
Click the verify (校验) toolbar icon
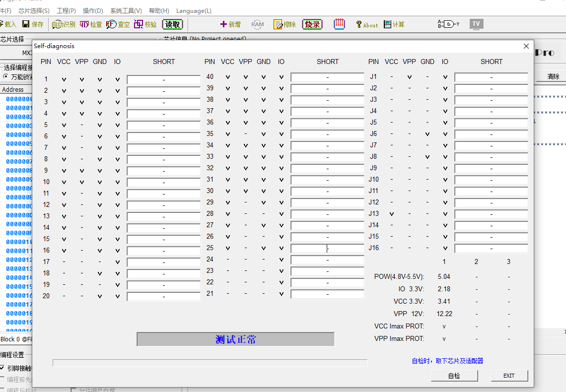tap(139, 24)
